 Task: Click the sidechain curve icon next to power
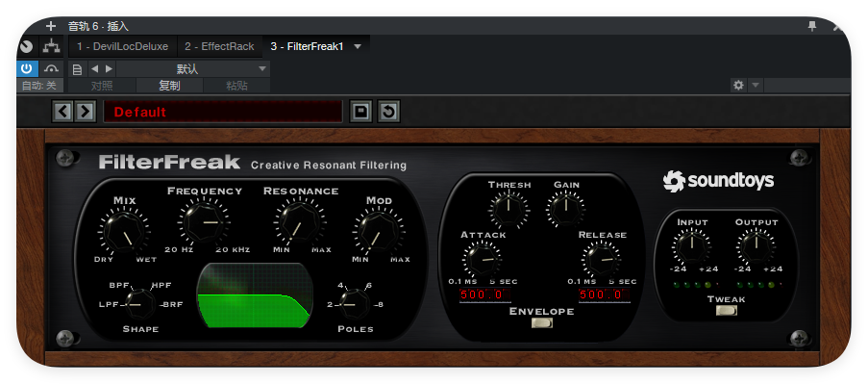(52, 68)
